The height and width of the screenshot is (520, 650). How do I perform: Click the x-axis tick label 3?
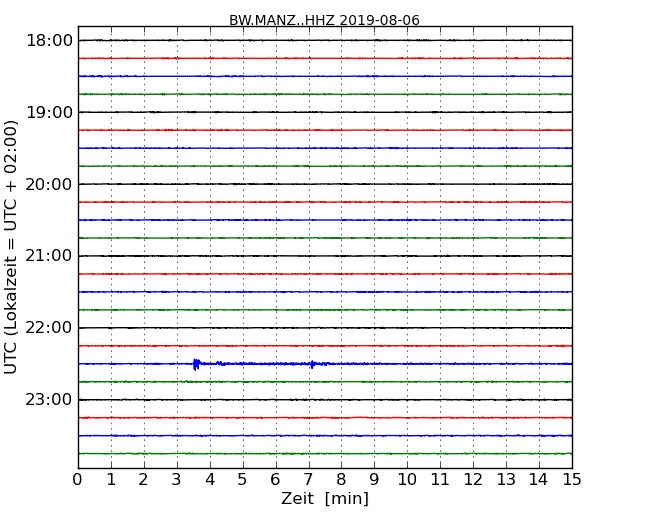tap(177, 479)
